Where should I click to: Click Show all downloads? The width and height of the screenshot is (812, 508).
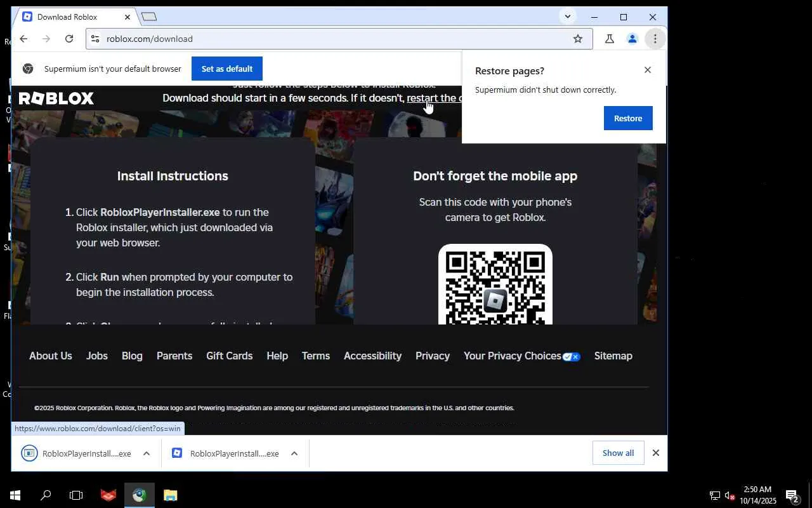click(x=618, y=453)
